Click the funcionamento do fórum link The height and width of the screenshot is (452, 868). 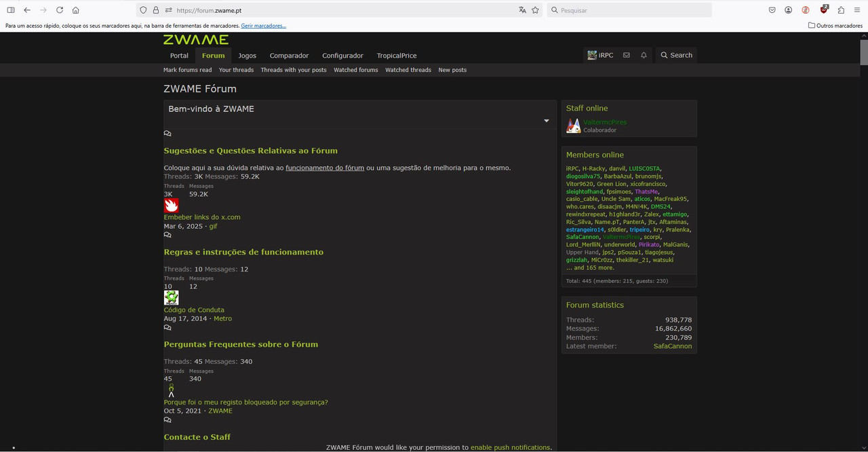[x=325, y=168]
